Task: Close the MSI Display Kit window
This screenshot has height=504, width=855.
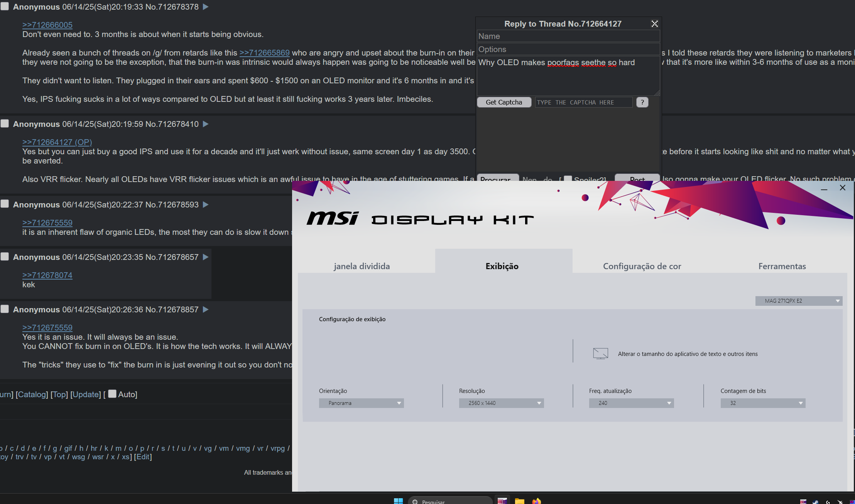Action: (x=843, y=188)
